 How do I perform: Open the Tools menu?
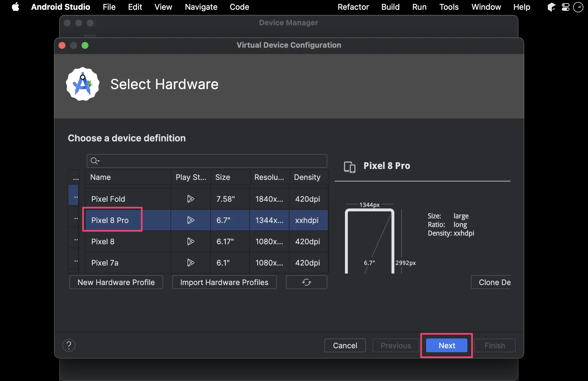[449, 7]
